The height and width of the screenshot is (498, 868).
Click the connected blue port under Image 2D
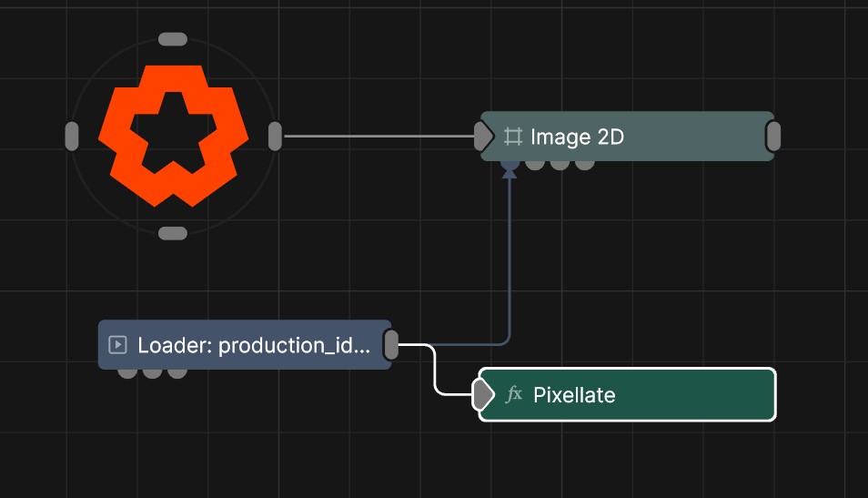[x=510, y=165]
